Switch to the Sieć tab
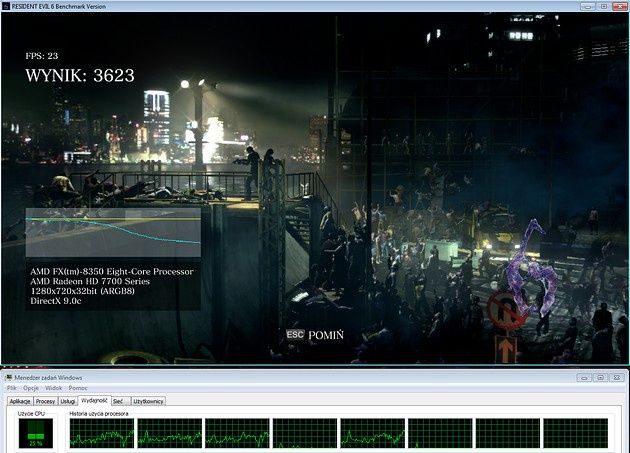This screenshot has width=630, height=453. (x=121, y=401)
